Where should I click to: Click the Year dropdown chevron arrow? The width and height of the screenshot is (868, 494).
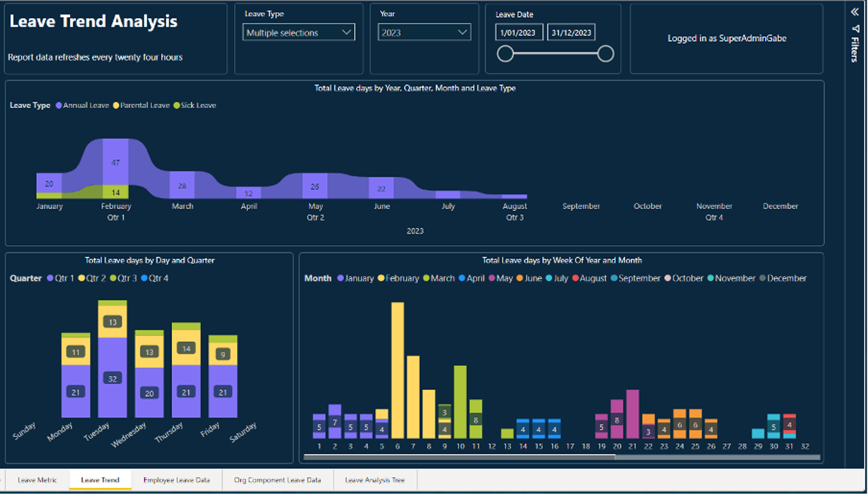[x=462, y=33]
